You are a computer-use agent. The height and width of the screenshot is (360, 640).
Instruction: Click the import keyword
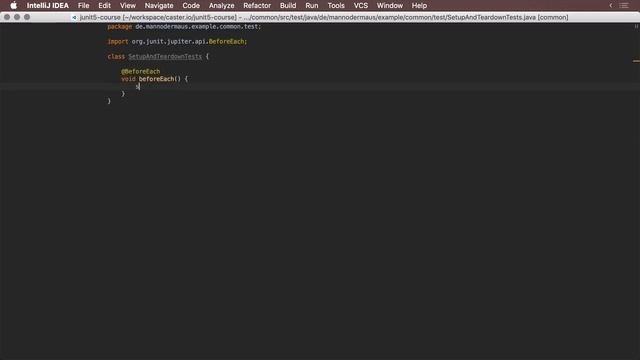[118, 42]
